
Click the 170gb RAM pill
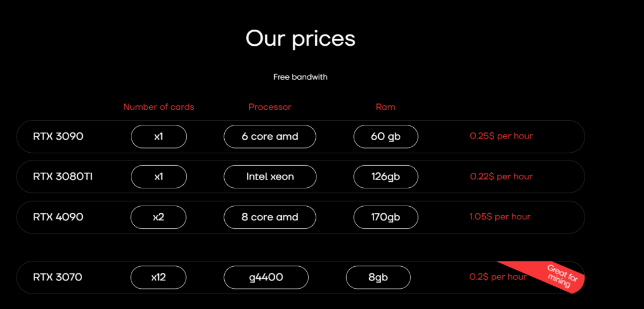coord(385,217)
